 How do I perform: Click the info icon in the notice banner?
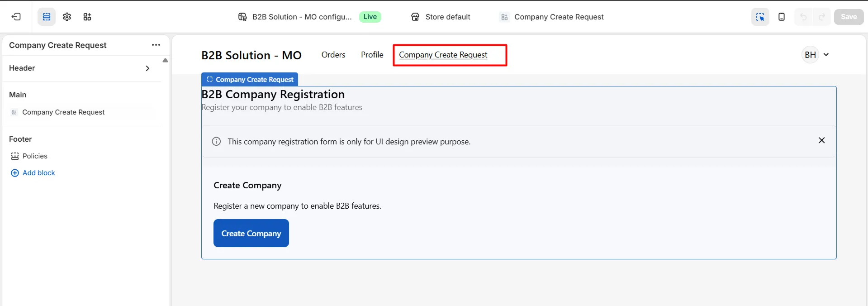216,142
